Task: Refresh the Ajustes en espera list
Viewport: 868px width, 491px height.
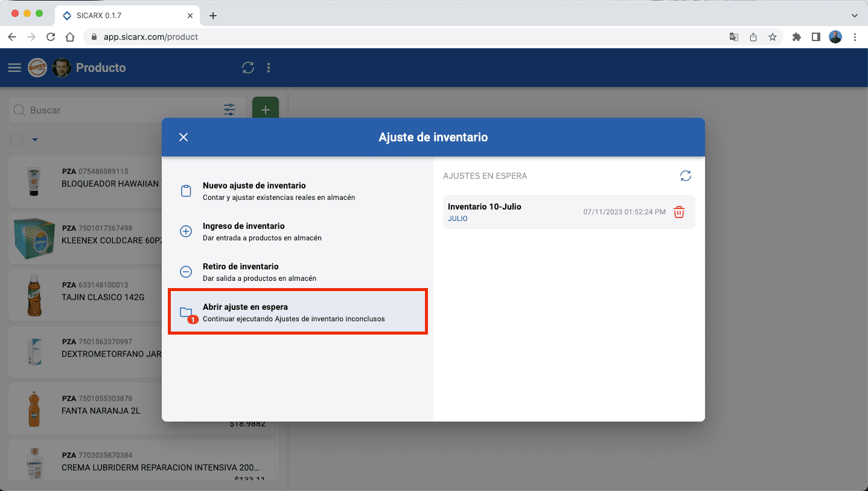Action: click(685, 176)
